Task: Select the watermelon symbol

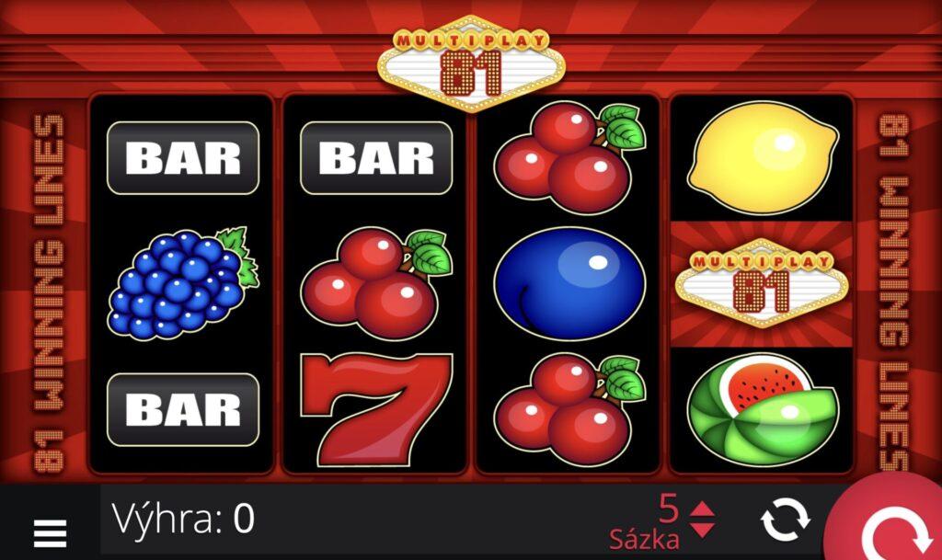Action: [x=762, y=409]
